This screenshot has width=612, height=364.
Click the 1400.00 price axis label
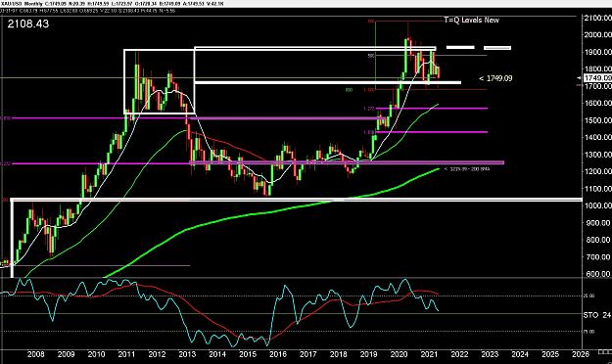click(x=597, y=137)
